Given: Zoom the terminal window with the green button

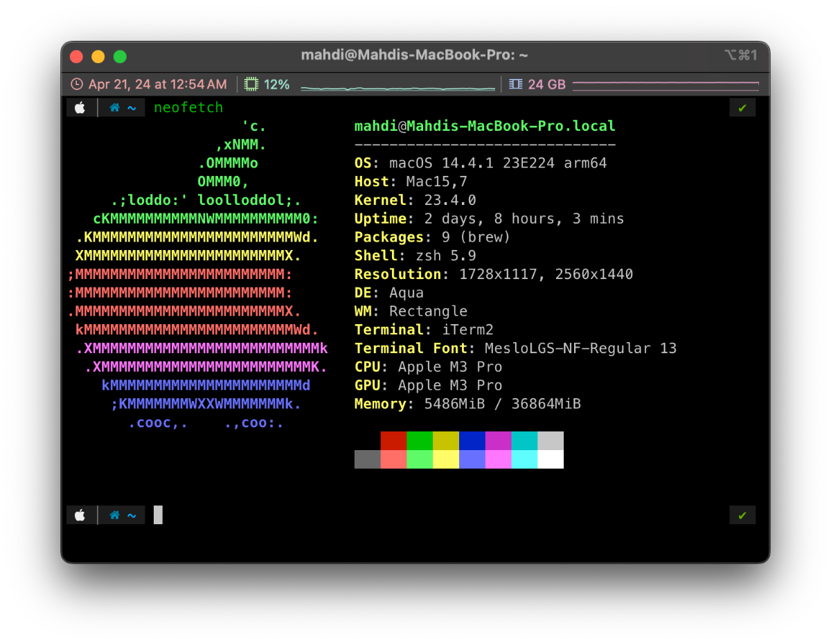Looking at the screenshot, I should pyautogui.click(x=120, y=57).
